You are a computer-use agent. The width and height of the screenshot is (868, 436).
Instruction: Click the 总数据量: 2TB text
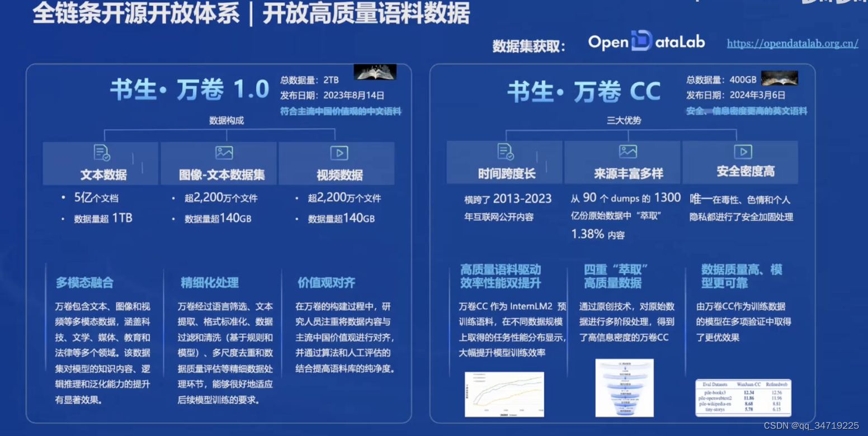point(309,80)
